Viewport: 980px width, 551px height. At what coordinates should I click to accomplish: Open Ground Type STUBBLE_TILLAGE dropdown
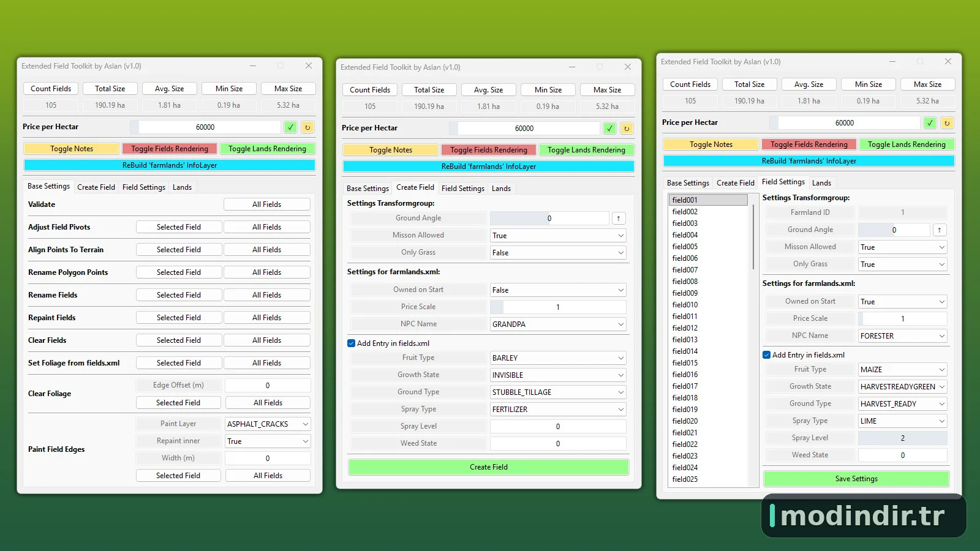click(558, 392)
